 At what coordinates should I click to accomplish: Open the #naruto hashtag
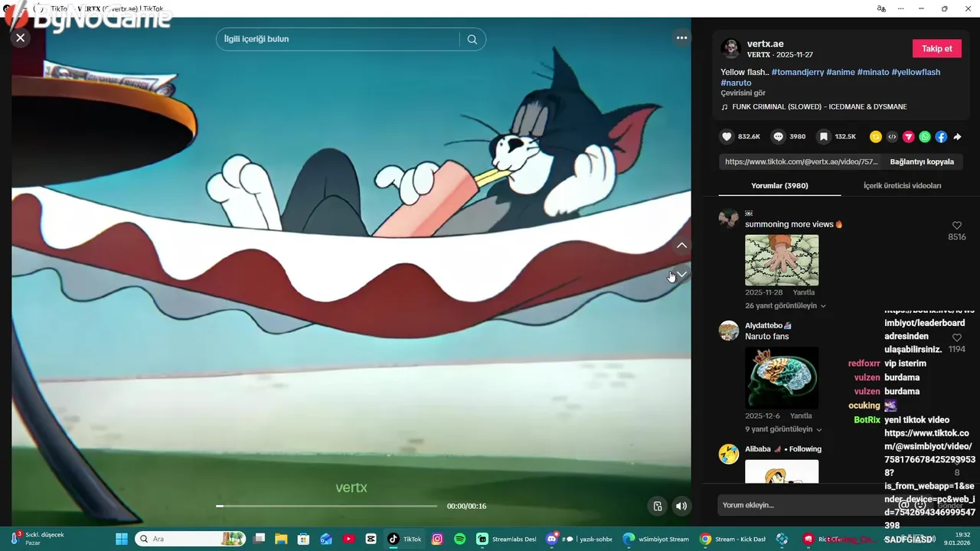pyautogui.click(x=736, y=83)
